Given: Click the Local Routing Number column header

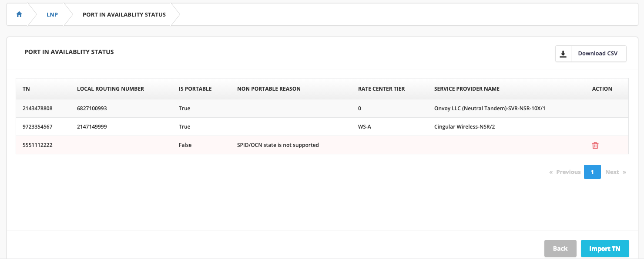Looking at the screenshot, I should (110, 88).
